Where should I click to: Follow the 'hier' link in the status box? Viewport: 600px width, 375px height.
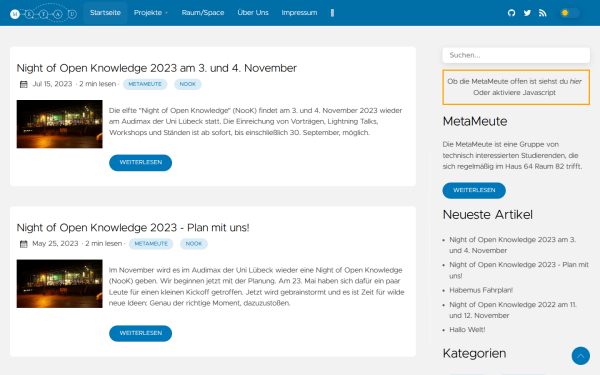point(576,82)
